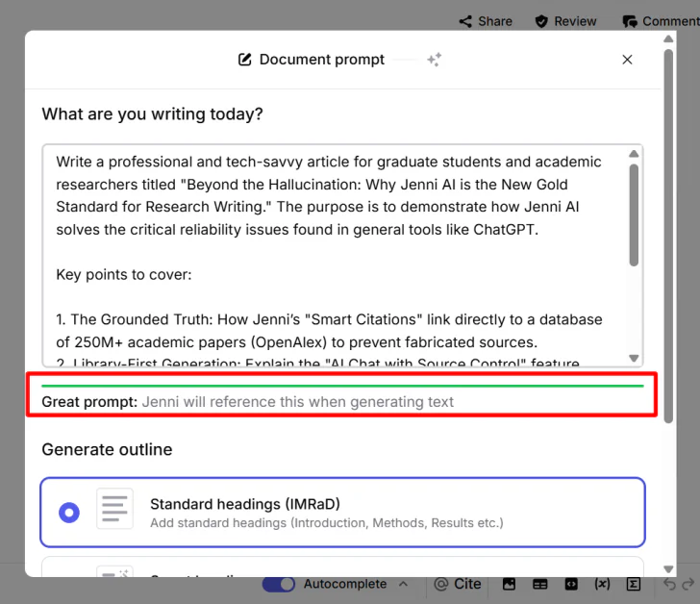Expand the Autocomplete options chevron
The image size is (700, 604).
(x=403, y=584)
